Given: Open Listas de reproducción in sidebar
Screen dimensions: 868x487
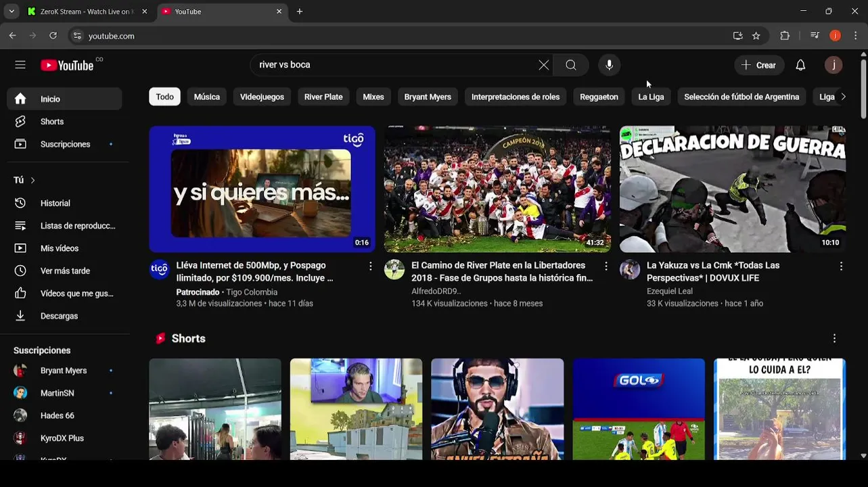Looking at the screenshot, I should [64, 226].
